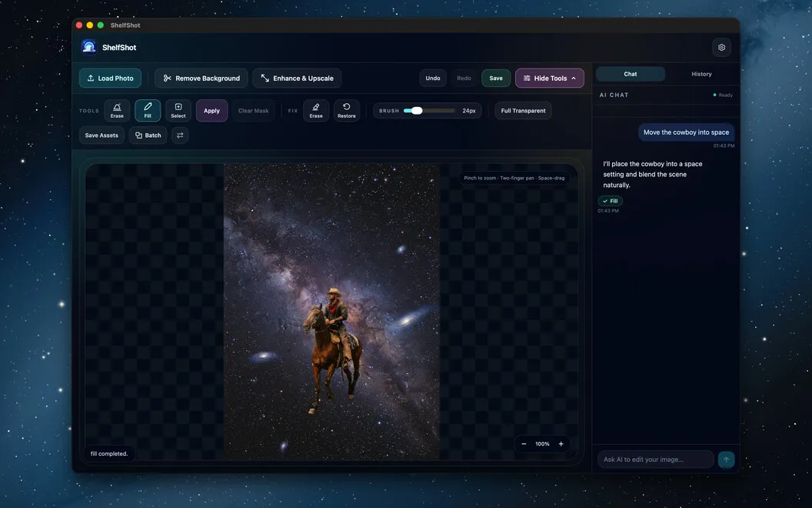
Task: Pick the Fix Erase tool
Action: point(316,110)
